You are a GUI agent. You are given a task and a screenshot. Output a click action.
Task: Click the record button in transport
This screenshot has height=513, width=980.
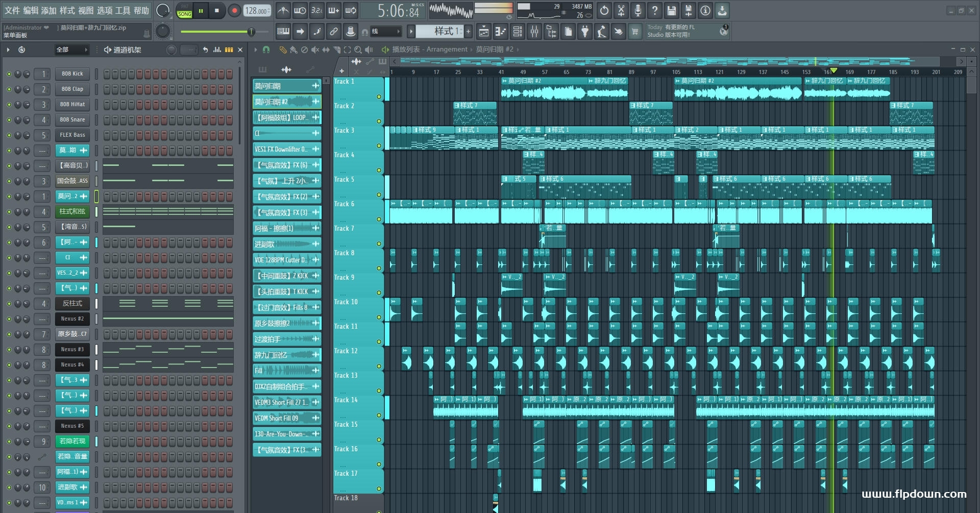point(234,11)
